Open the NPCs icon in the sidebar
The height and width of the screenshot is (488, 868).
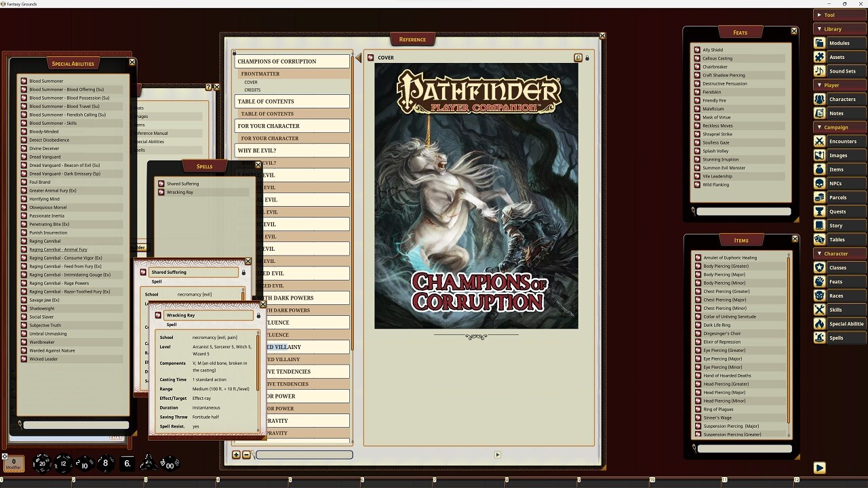click(820, 183)
